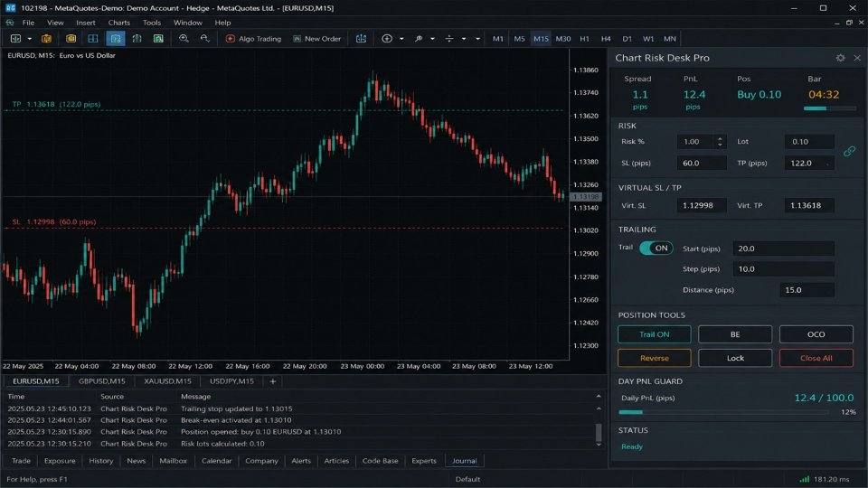Click the SL (pips) input field
Viewport: 868px width, 488px height.
702,164
